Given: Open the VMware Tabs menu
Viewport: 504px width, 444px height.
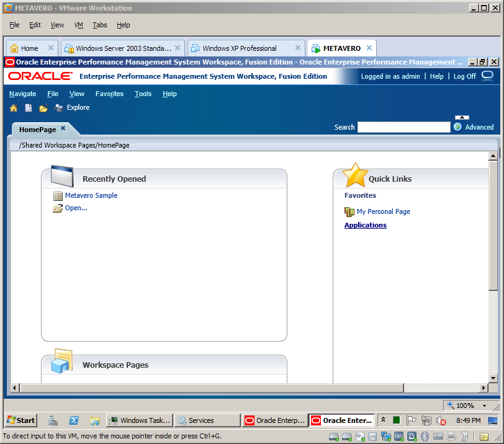Looking at the screenshot, I should pyautogui.click(x=100, y=25).
